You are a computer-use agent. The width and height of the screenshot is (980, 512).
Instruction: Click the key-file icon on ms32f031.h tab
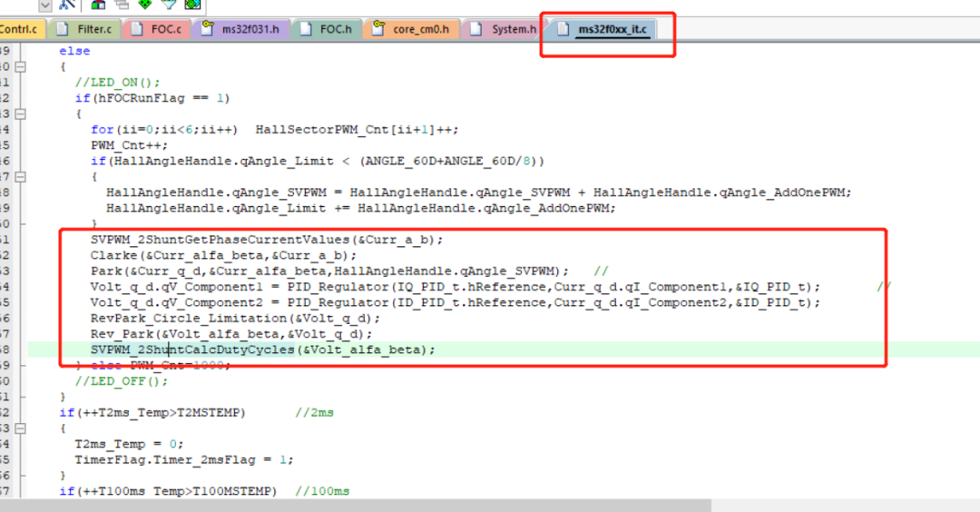point(208,29)
